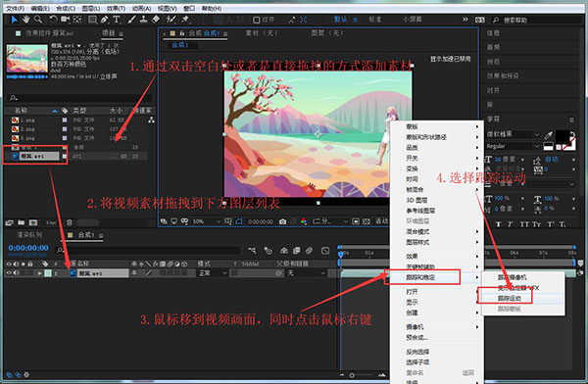Toggle transparency grid in viewer footer
Image resolution: width=588 pixels, height=384 pixels.
pyautogui.click(x=367, y=221)
